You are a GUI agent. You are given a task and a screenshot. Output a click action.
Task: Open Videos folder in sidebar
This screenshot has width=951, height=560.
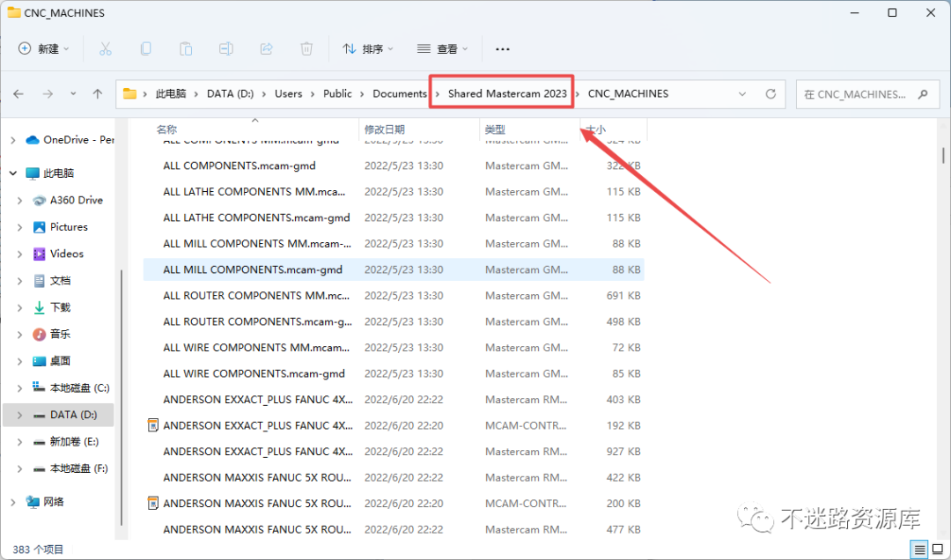pyautogui.click(x=58, y=254)
